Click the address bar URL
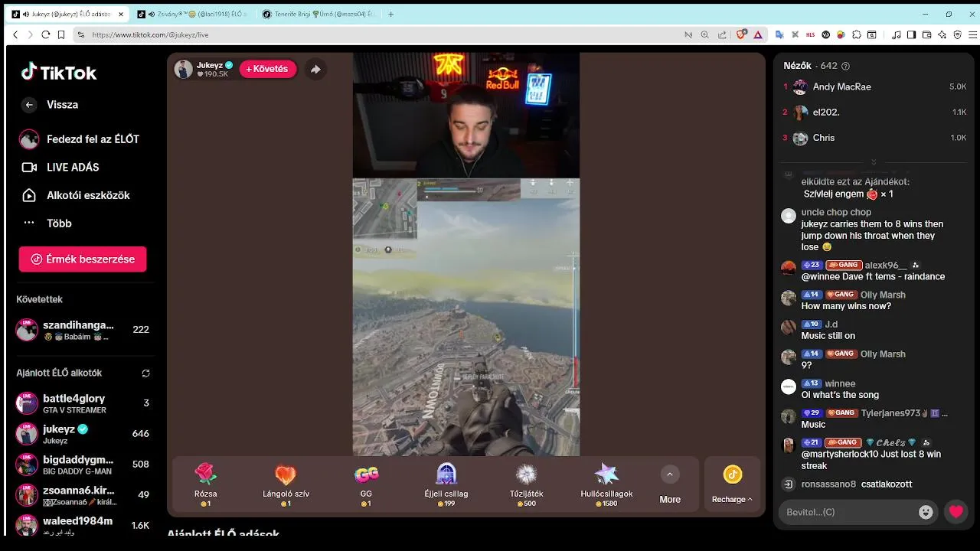The width and height of the screenshot is (980, 551). (x=150, y=34)
